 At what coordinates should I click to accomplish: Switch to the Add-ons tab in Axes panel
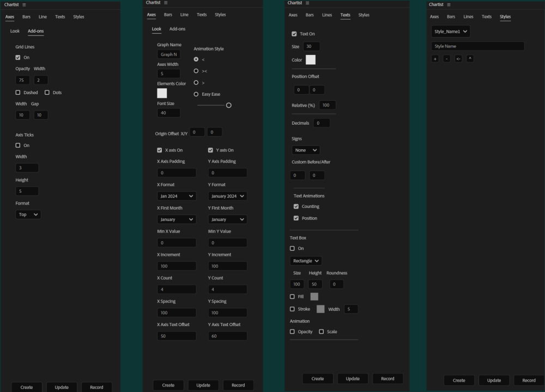point(35,31)
